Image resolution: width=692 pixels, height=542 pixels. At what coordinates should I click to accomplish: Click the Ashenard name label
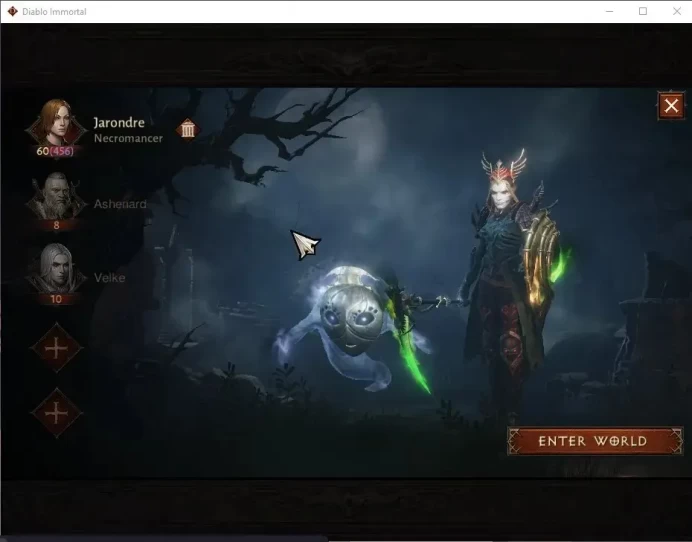[120, 204]
